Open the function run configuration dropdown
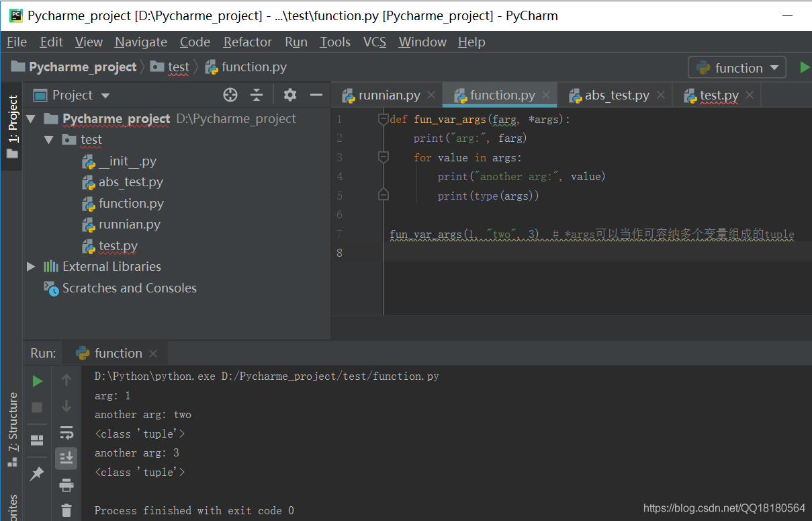The height and width of the screenshot is (521, 812). pos(737,68)
